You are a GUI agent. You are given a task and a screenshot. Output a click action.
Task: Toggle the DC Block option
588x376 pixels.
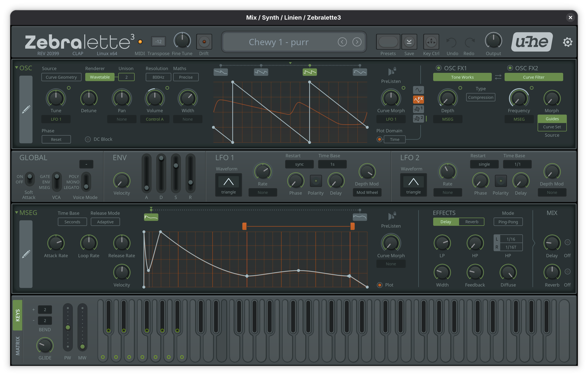coord(88,139)
